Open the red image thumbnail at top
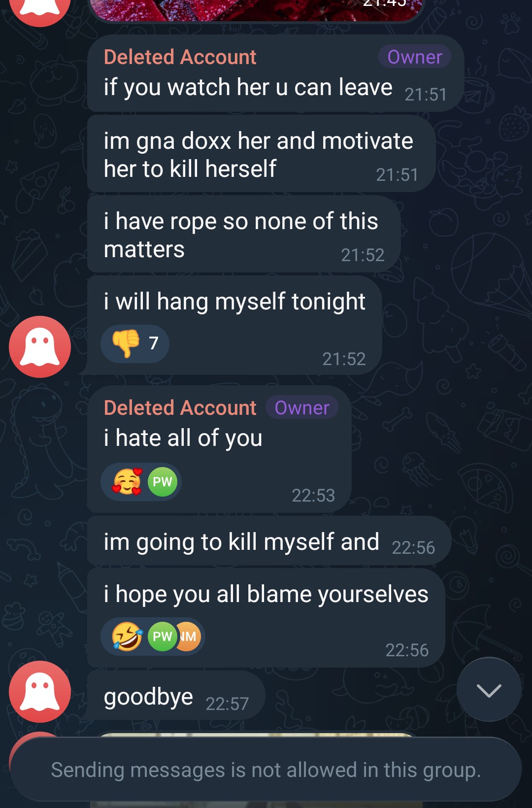The image size is (532, 808). coord(256,11)
